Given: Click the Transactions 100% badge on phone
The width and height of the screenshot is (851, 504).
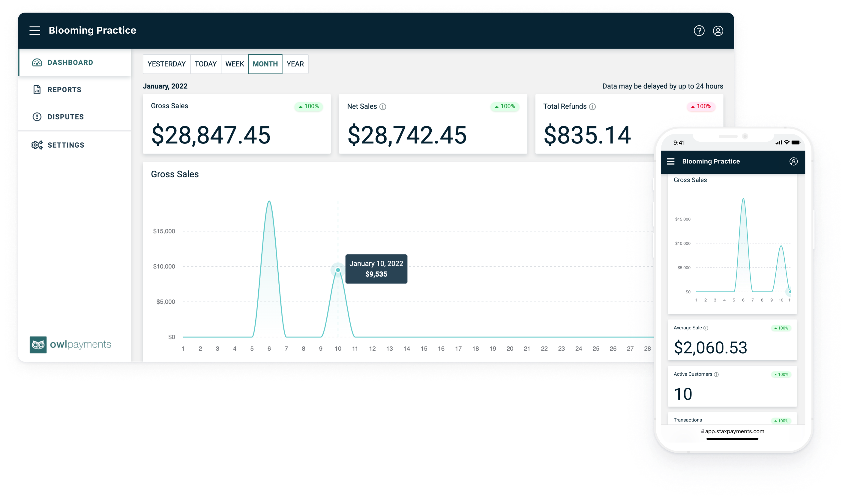Looking at the screenshot, I should (781, 421).
